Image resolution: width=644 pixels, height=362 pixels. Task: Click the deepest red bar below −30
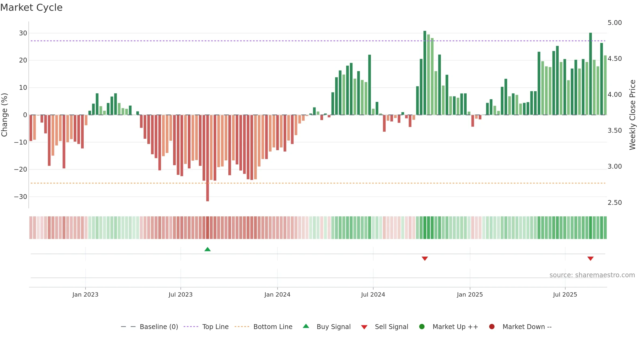click(207, 158)
